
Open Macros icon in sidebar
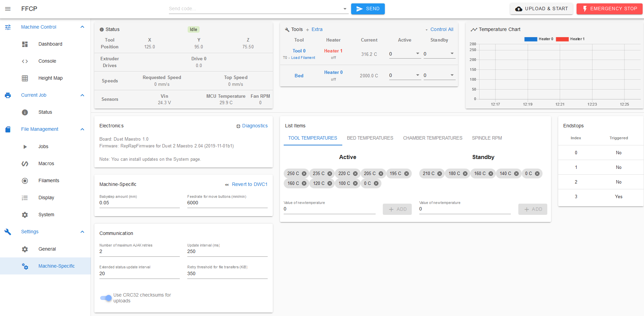25,164
